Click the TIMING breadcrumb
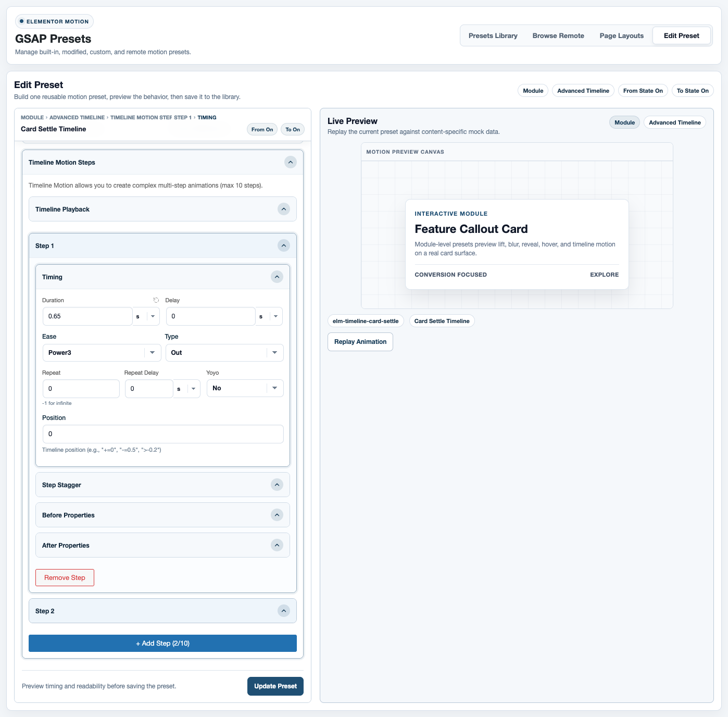Image resolution: width=728 pixels, height=717 pixels. 207,117
